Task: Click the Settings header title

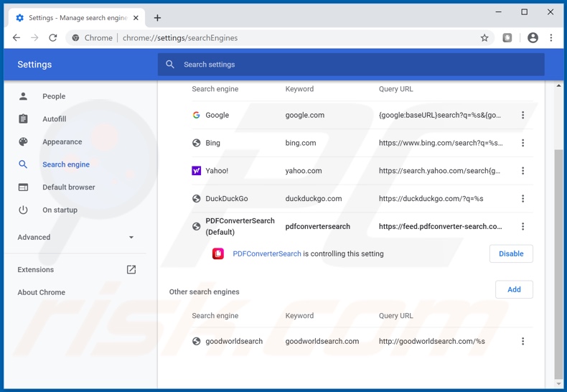Action: 34,65
